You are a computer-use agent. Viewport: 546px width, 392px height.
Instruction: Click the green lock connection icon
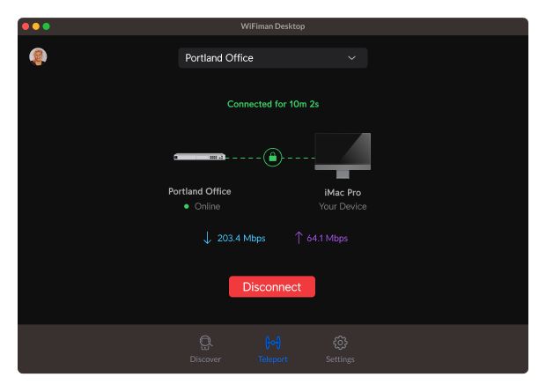click(x=273, y=158)
